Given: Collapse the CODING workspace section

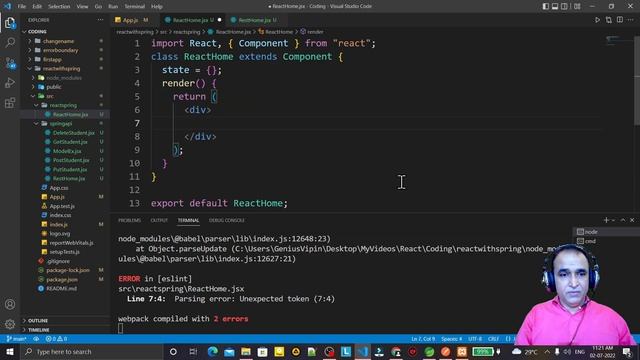Looking at the screenshot, I should [x=37, y=31].
